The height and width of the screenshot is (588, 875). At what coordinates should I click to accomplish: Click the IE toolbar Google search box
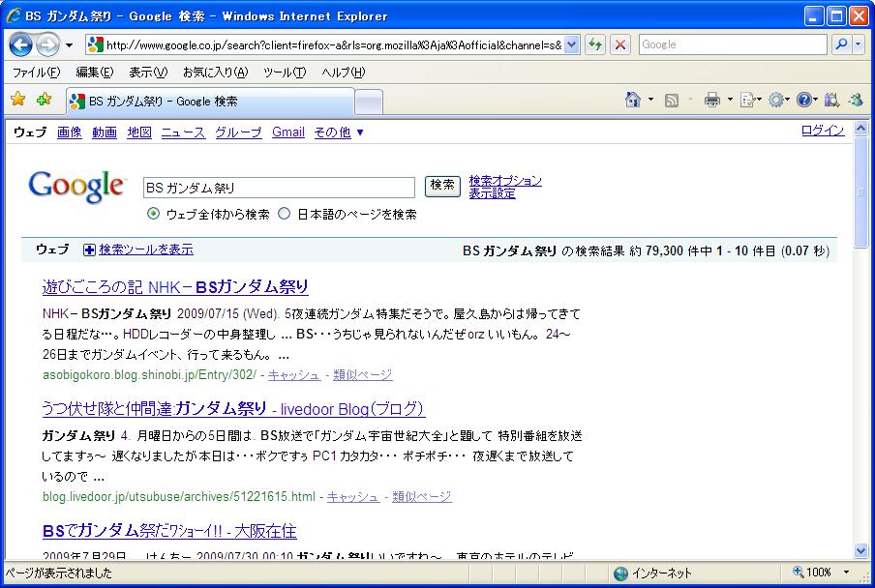coord(733,44)
